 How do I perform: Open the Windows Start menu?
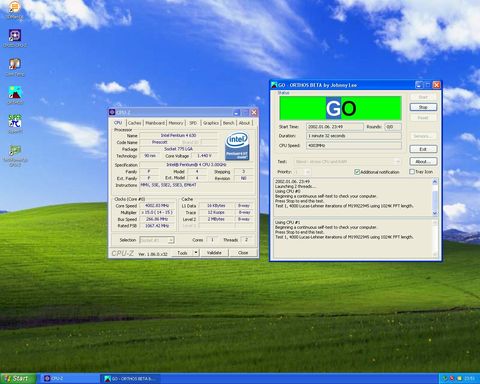point(18,379)
